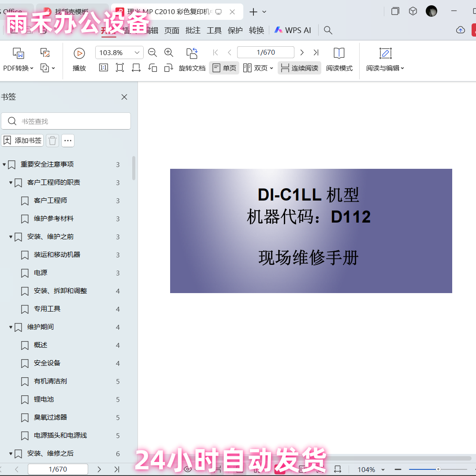Collapse 客户工程师的职责 bookmark
Screen dimensions: 476x476
click(11, 183)
